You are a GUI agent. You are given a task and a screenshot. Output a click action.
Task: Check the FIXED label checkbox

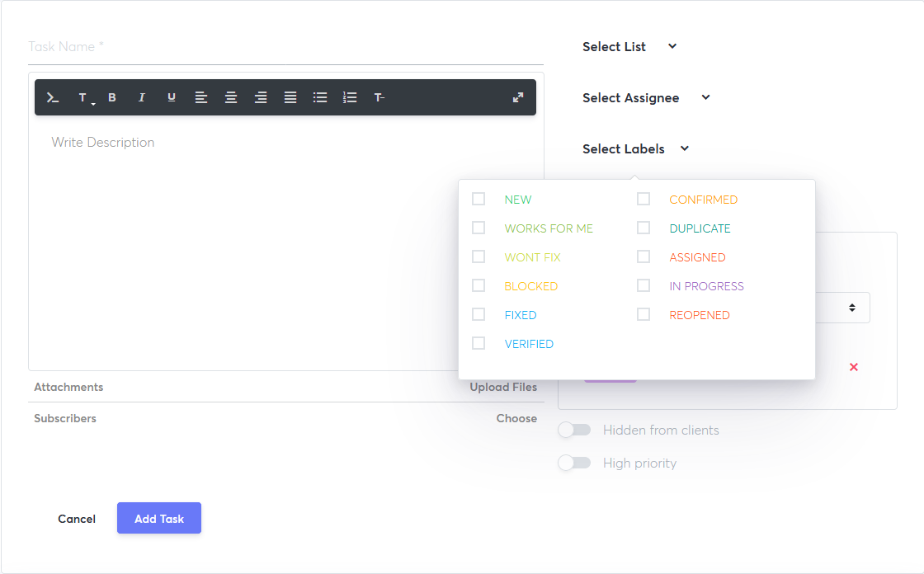[x=478, y=315]
